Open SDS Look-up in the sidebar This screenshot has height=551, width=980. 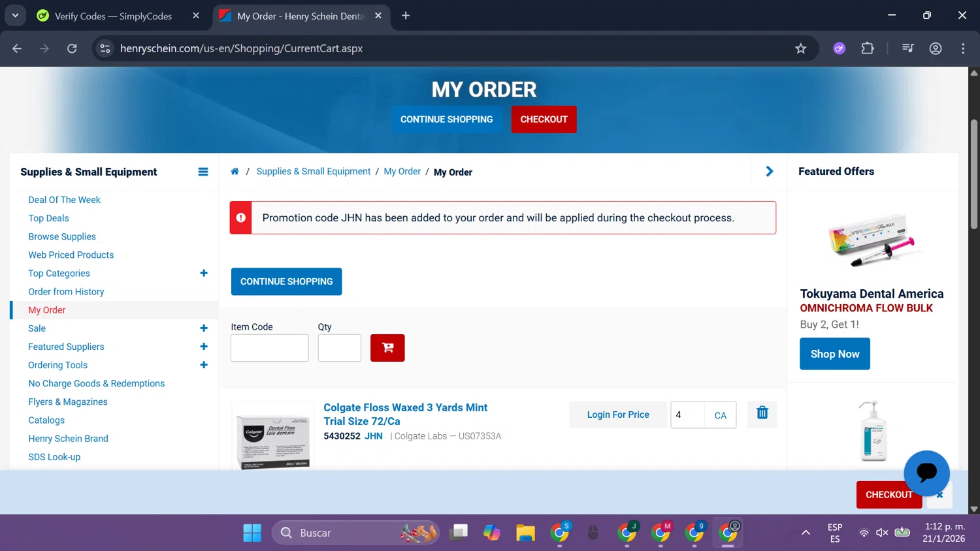click(54, 457)
